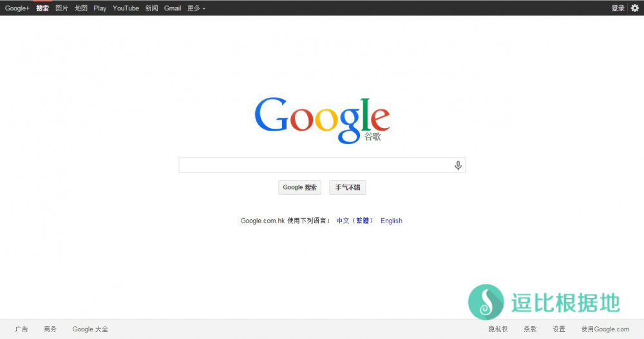644x339 pixels.
Task: Open YouTube from the top bar
Action: (126, 8)
